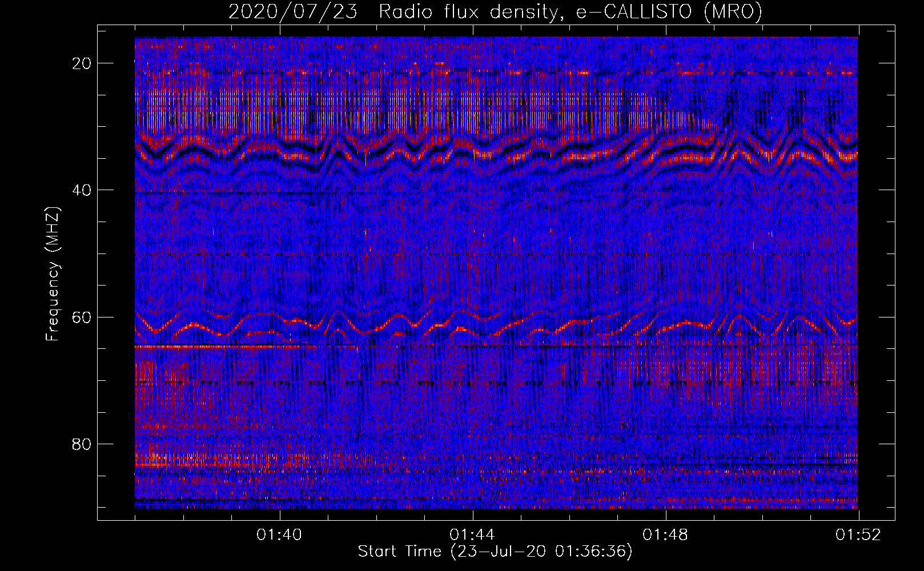This screenshot has width=924, height=571.
Task: Click the 01:48 time tick label
Action: [665, 535]
